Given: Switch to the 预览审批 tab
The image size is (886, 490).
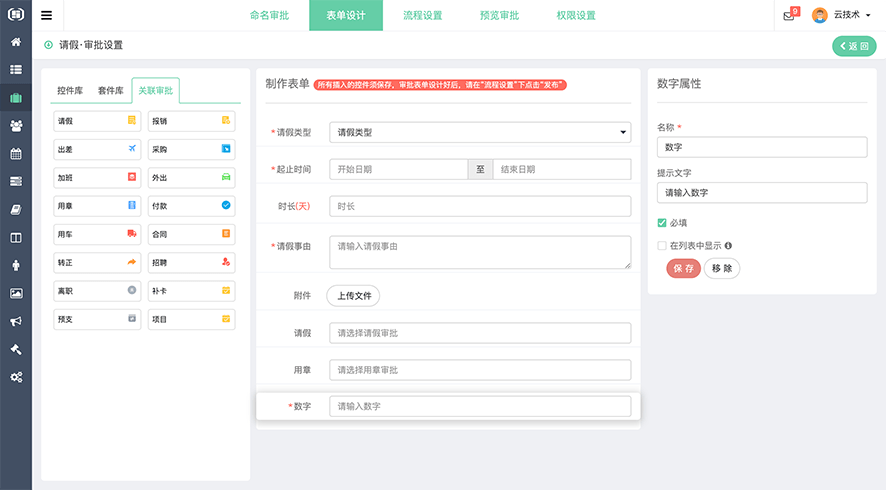Looking at the screenshot, I should tap(500, 15).
